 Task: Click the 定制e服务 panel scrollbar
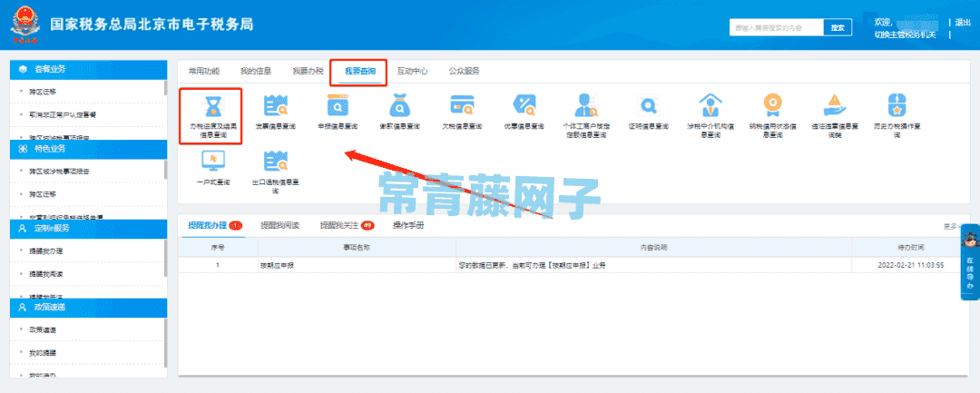(166, 258)
